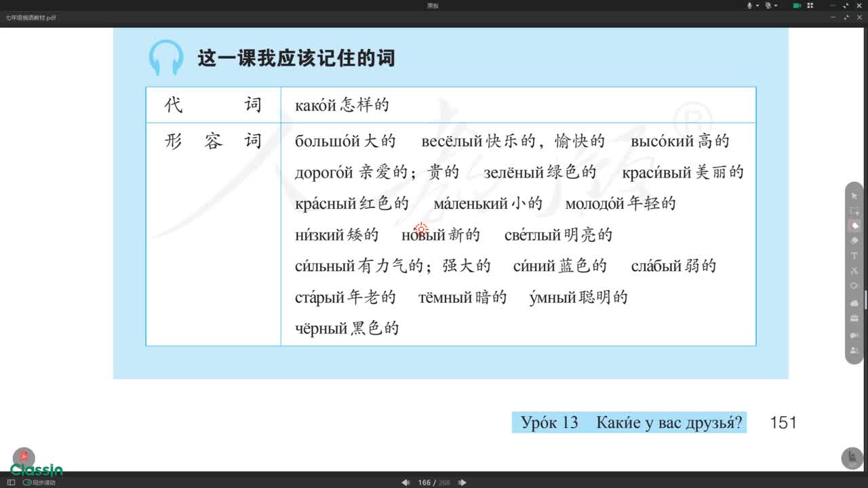Viewport: 868px width, 488px height.
Task: Go to the next PDF page
Action: pyautogui.click(x=462, y=483)
